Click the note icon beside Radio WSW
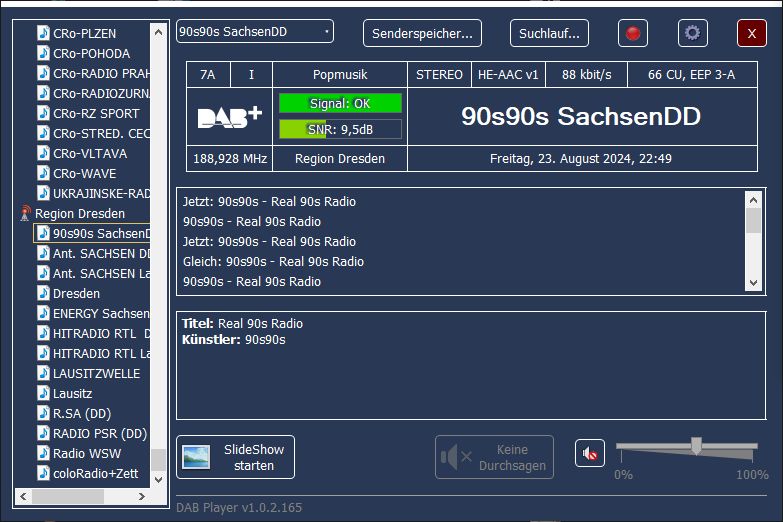Image resolution: width=783 pixels, height=522 pixels. point(43,453)
